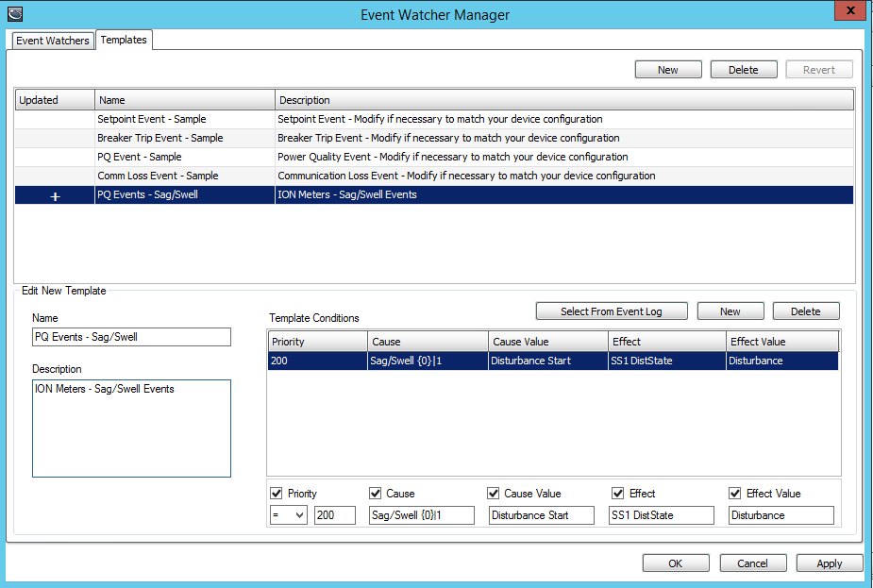Switch to the Event Watchers tab
Image resolution: width=873 pixels, height=588 pixels.
click(x=52, y=41)
